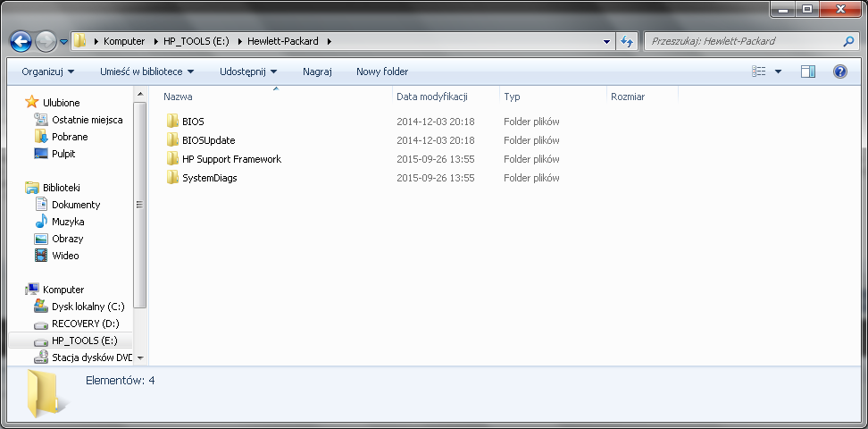This screenshot has width=868, height=429.
Task: Open Umieść w bibliotece menu
Action: [146, 71]
